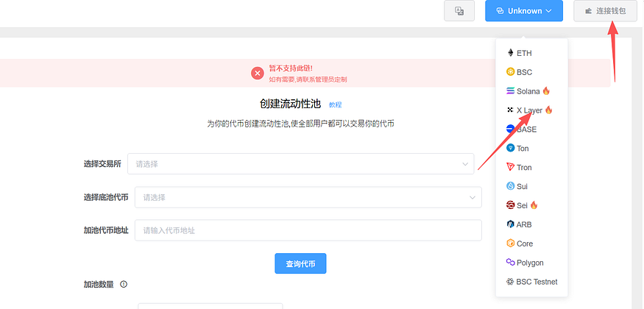Open the Unknown network dropdown
Viewport: 644px width, 309px height.
pyautogui.click(x=524, y=11)
